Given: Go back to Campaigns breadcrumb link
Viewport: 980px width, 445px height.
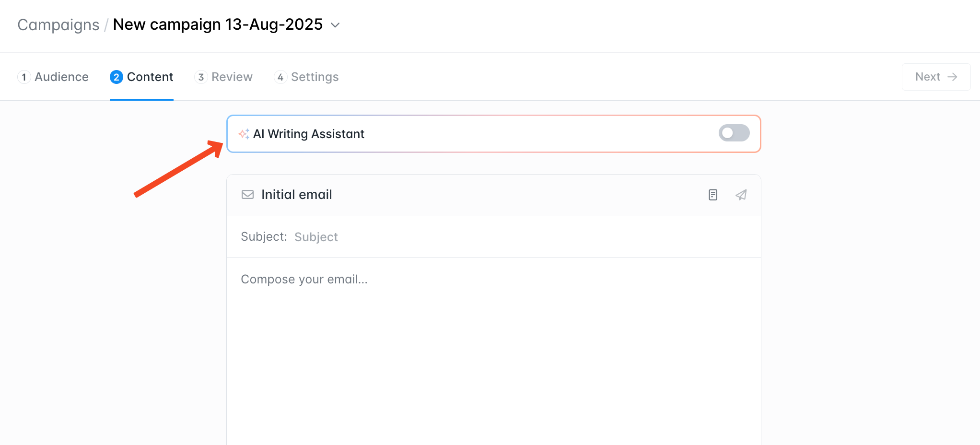Looking at the screenshot, I should [x=58, y=24].
